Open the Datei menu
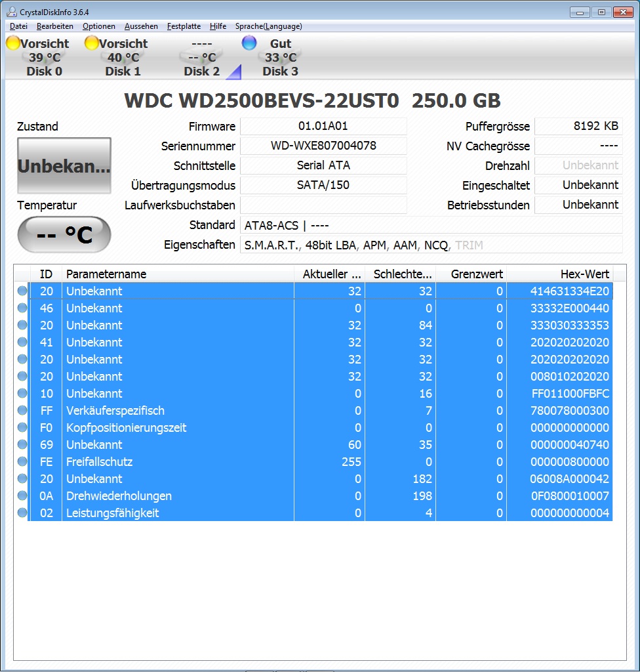 18,26
